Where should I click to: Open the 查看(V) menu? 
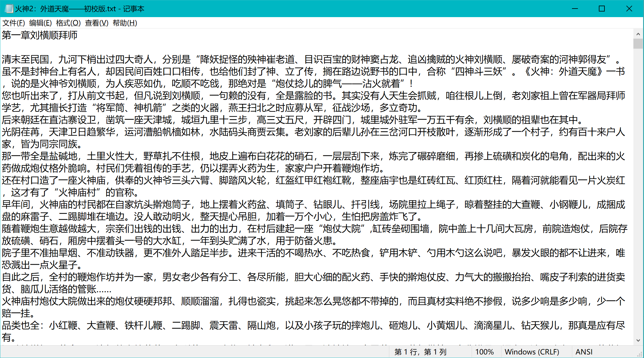(x=97, y=23)
